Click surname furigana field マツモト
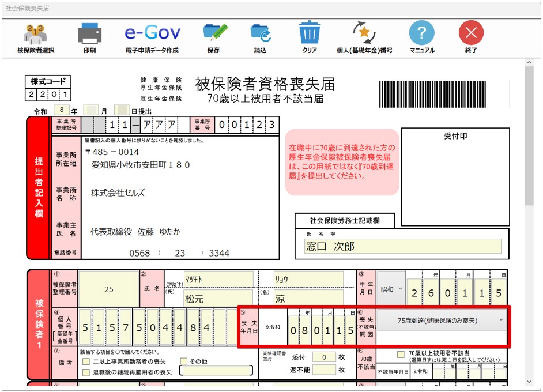543x392 pixels. [218, 279]
